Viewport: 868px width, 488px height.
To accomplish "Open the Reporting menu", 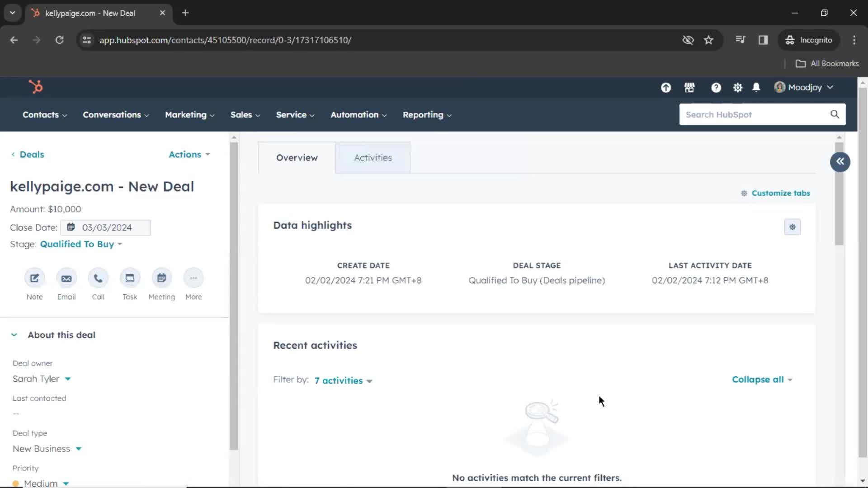I will pyautogui.click(x=427, y=115).
